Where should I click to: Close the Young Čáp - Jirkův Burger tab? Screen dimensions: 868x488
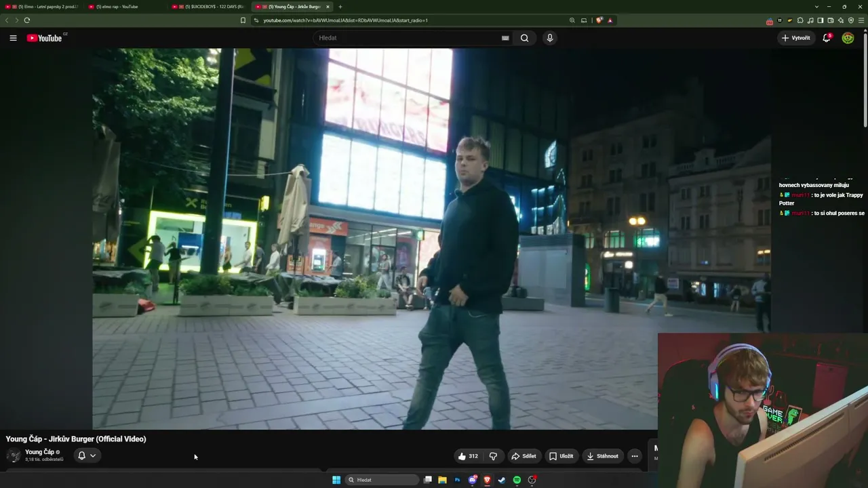click(x=328, y=7)
